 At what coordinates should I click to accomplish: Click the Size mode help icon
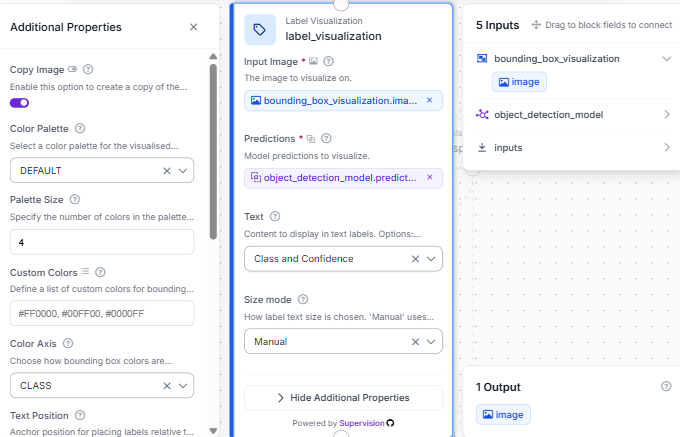click(x=303, y=299)
